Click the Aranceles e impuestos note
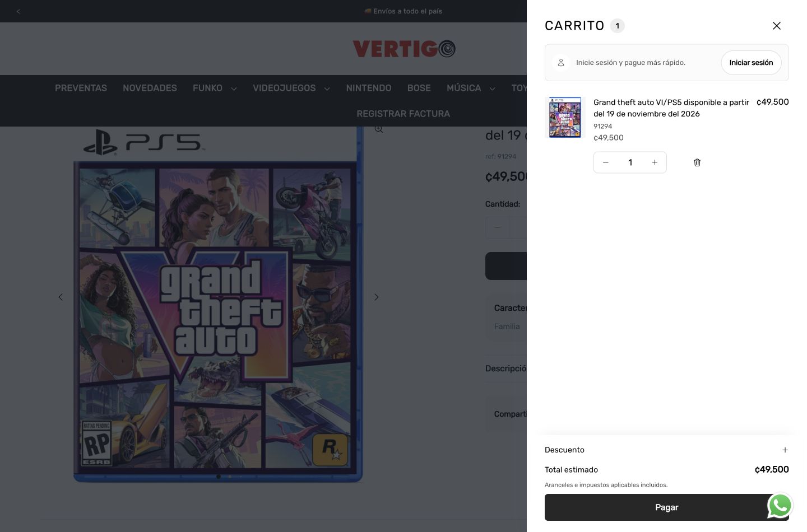The height and width of the screenshot is (532, 807). click(606, 485)
